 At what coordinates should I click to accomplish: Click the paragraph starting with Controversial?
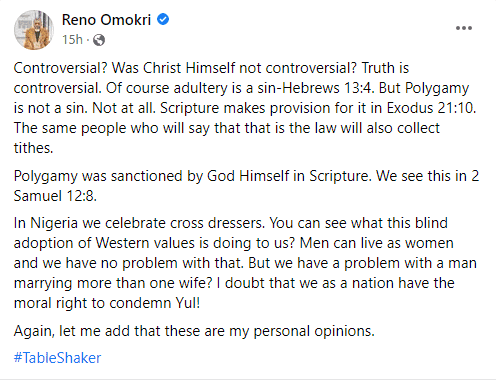tap(245, 108)
